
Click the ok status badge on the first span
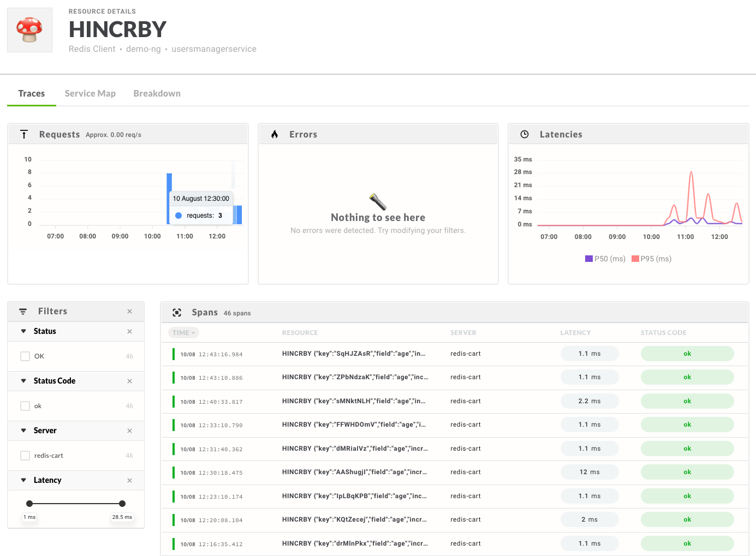click(x=687, y=353)
